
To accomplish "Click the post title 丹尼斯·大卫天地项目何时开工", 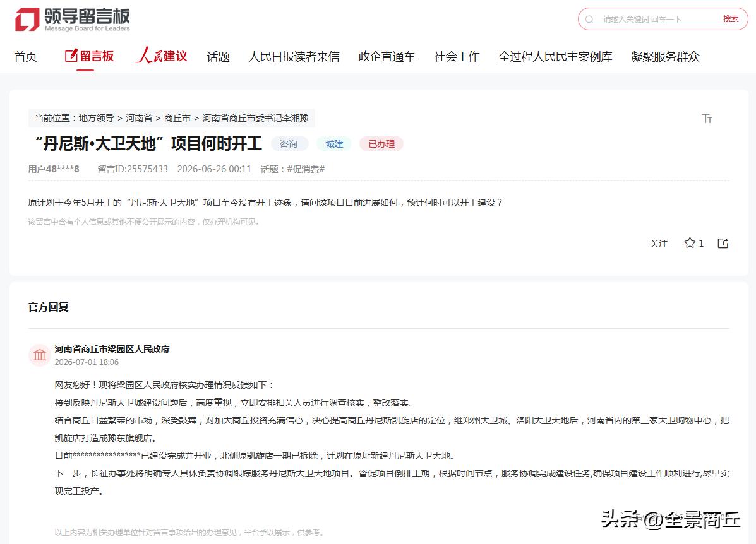I will [148, 144].
